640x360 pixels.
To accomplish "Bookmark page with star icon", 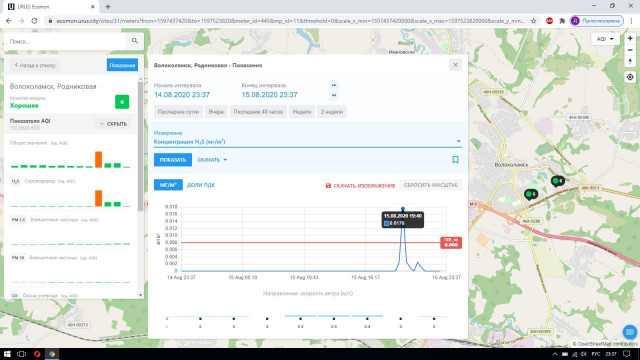I will tap(533, 21).
